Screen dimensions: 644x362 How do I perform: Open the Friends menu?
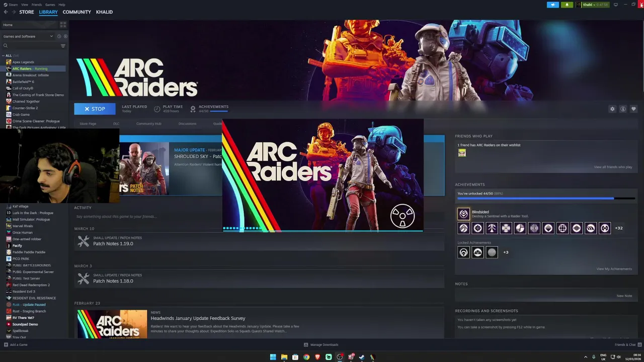tap(37, 5)
